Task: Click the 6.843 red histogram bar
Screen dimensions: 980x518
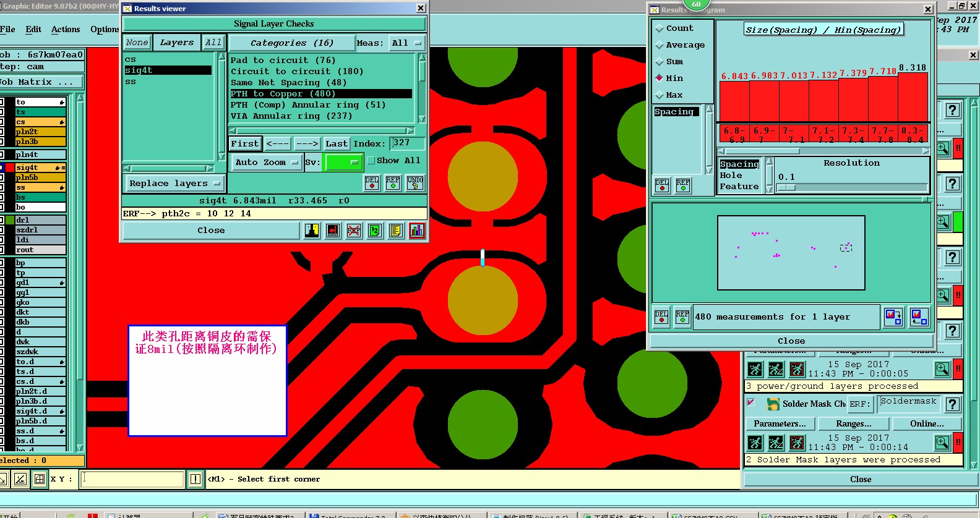Action: (734, 101)
